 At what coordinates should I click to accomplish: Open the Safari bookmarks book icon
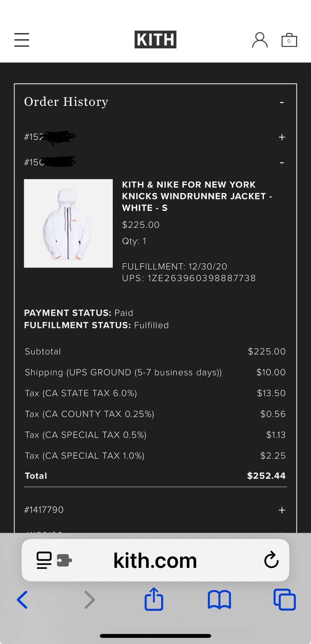[x=220, y=600]
